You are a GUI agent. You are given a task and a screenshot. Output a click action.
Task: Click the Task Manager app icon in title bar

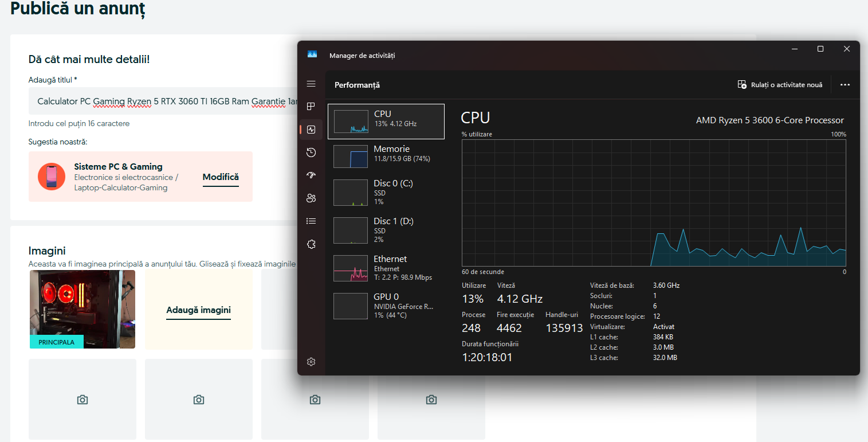click(312, 55)
